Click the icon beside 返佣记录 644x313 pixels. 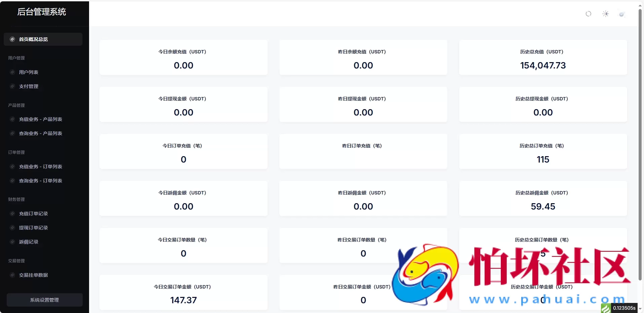(12, 242)
